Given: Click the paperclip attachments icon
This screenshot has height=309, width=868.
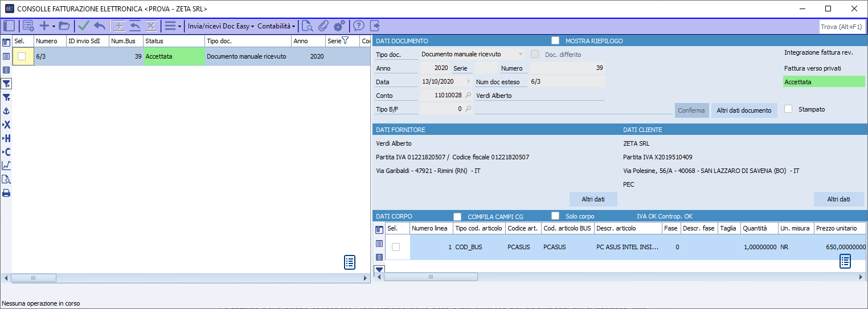Looking at the screenshot, I should 324,26.
